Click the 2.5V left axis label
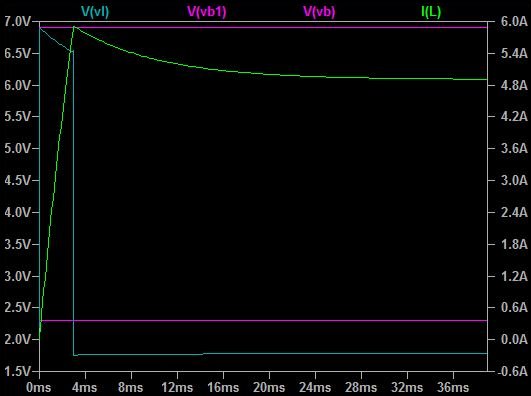This screenshot has height=396, width=531. [x=17, y=308]
